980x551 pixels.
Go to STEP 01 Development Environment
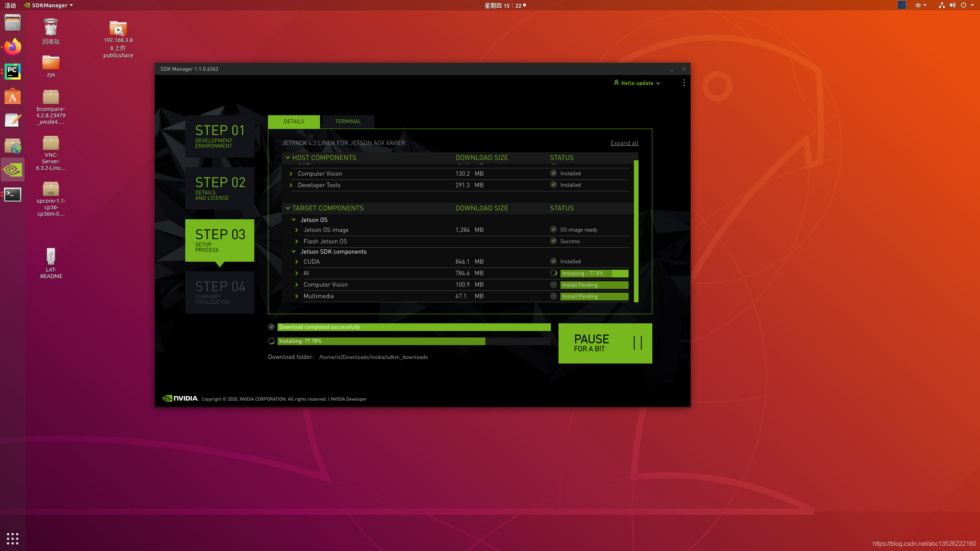220,136
